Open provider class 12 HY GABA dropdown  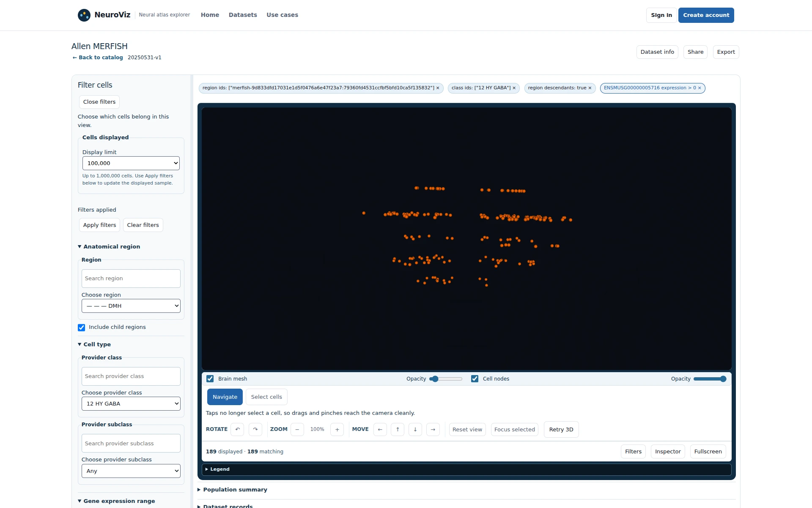(x=131, y=404)
